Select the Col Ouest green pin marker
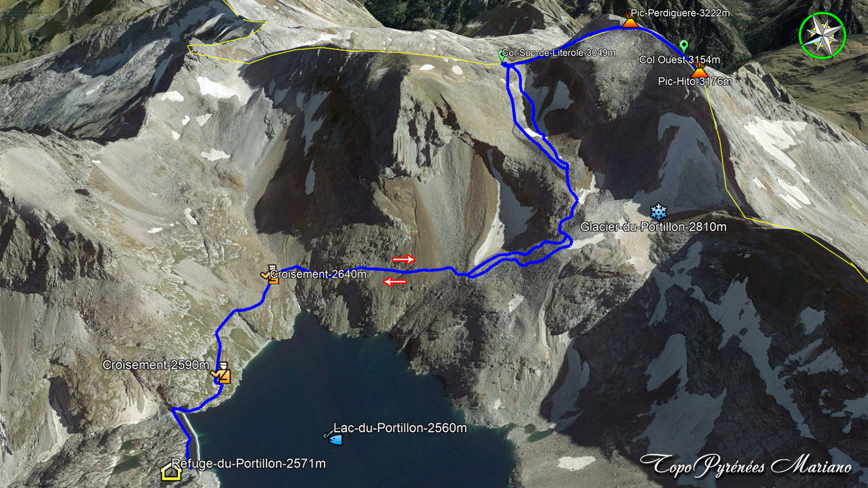This screenshot has height=488, width=868. tap(684, 46)
